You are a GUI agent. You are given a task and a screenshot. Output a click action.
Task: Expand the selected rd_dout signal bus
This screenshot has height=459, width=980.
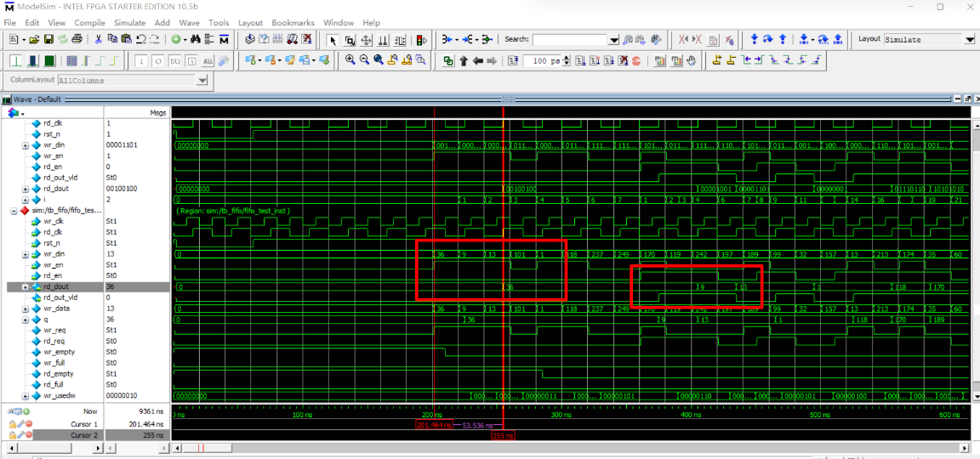(26, 287)
